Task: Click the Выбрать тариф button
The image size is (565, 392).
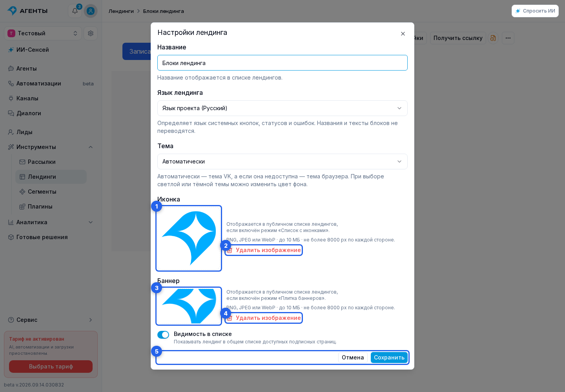Action: [51, 367]
